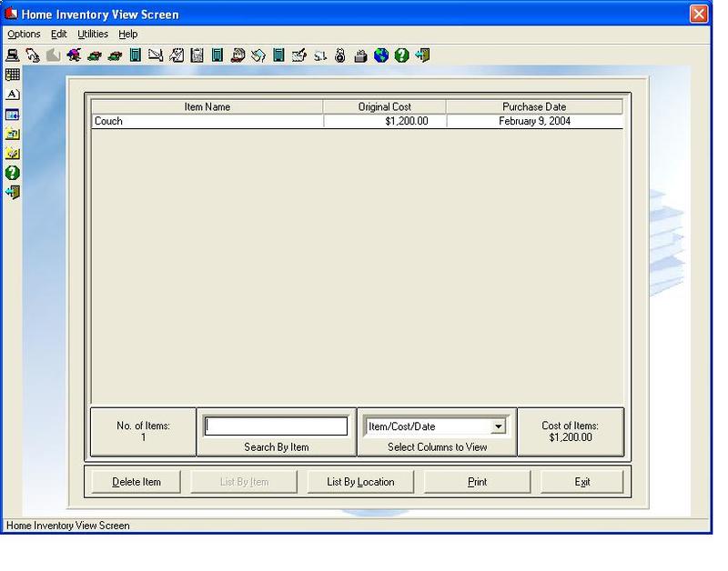Open the Options menu
The image size is (728, 571).
click(24, 34)
